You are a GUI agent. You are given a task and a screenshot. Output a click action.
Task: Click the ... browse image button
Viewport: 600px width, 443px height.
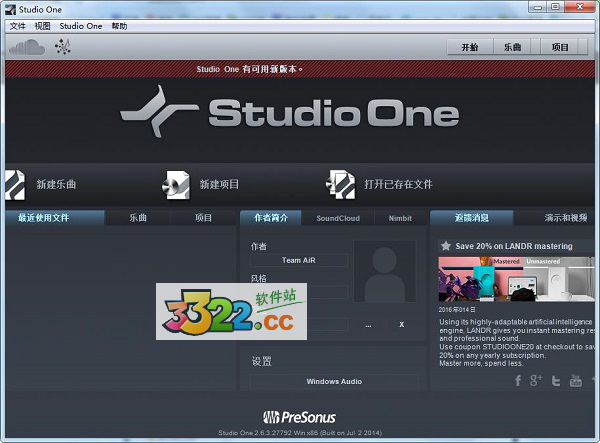[368, 325]
